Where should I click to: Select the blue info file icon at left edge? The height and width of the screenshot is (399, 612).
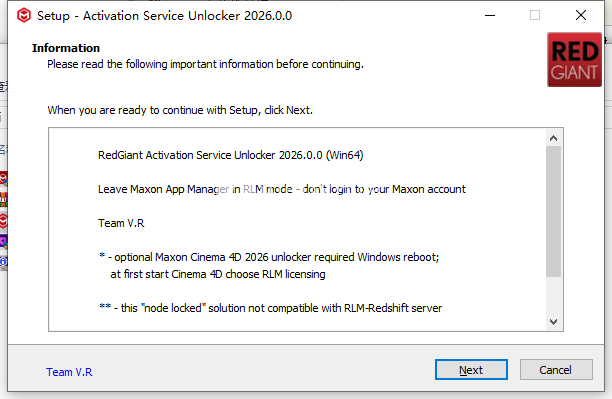tap(3, 262)
